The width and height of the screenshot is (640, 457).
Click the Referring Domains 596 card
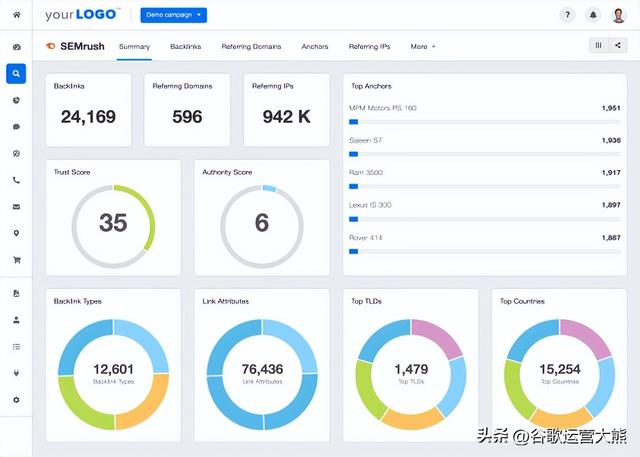click(x=187, y=110)
